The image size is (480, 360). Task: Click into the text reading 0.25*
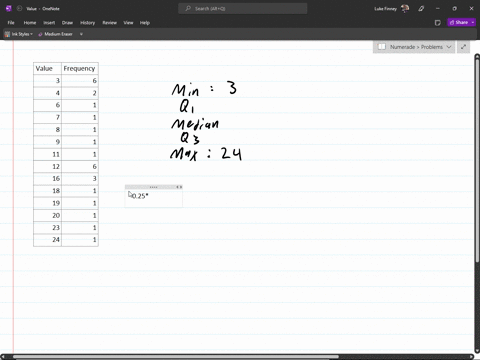tap(139, 196)
